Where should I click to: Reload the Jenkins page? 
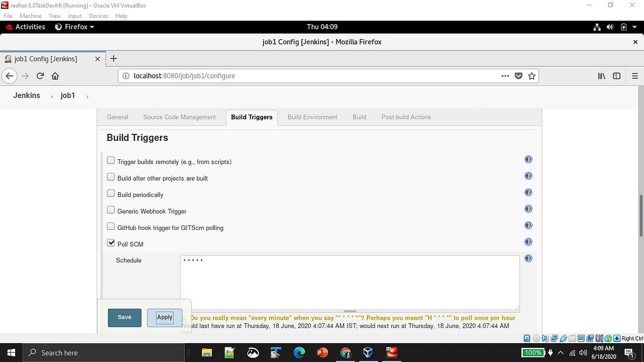40,76
